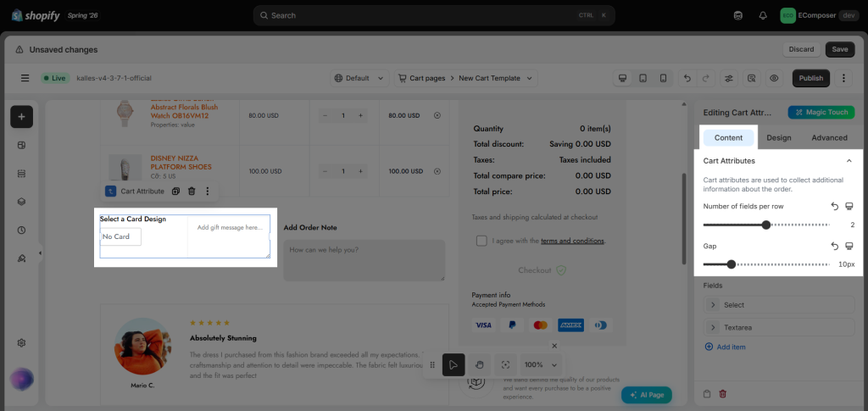
Task: Redo the change in editor toolbar
Action: click(705, 78)
